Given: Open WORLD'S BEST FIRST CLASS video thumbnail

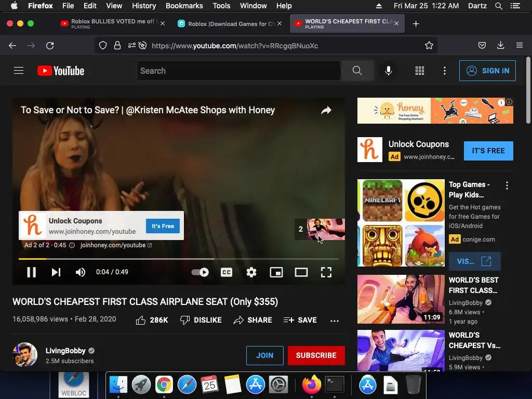Looking at the screenshot, I should coord(401,299).
